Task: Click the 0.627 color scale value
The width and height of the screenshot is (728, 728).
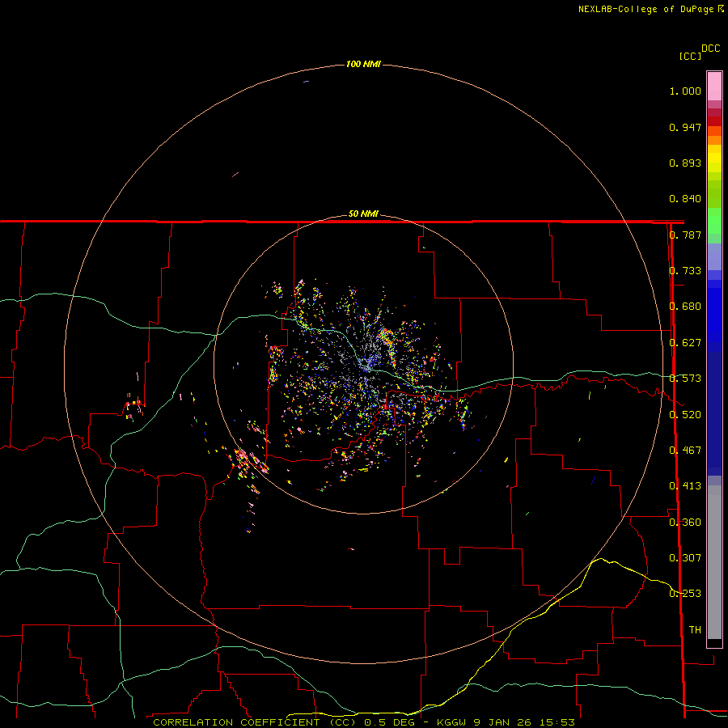Action: tap(685, 343)
